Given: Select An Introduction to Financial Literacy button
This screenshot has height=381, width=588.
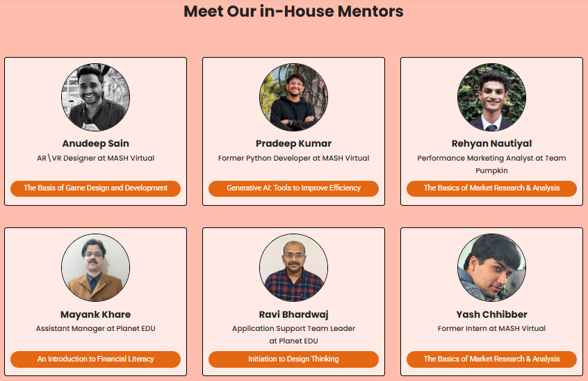Looking at the screenshot, I should click(96, 359).
